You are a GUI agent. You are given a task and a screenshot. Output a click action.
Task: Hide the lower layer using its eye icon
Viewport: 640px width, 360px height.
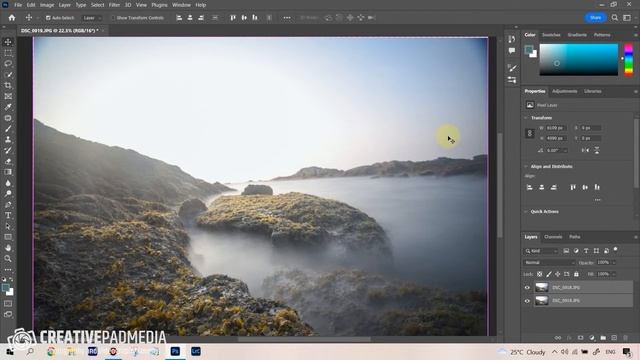527,301
